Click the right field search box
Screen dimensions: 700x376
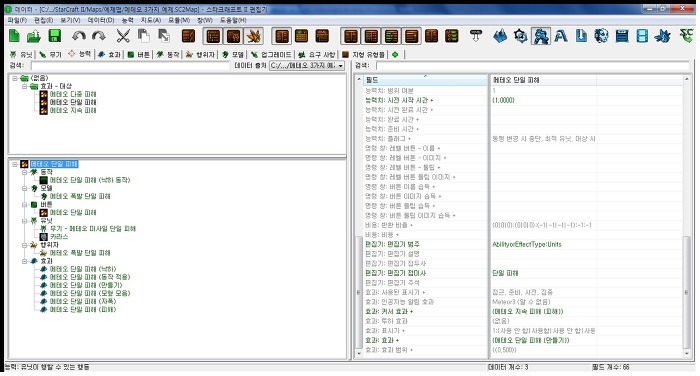[533, 66]
